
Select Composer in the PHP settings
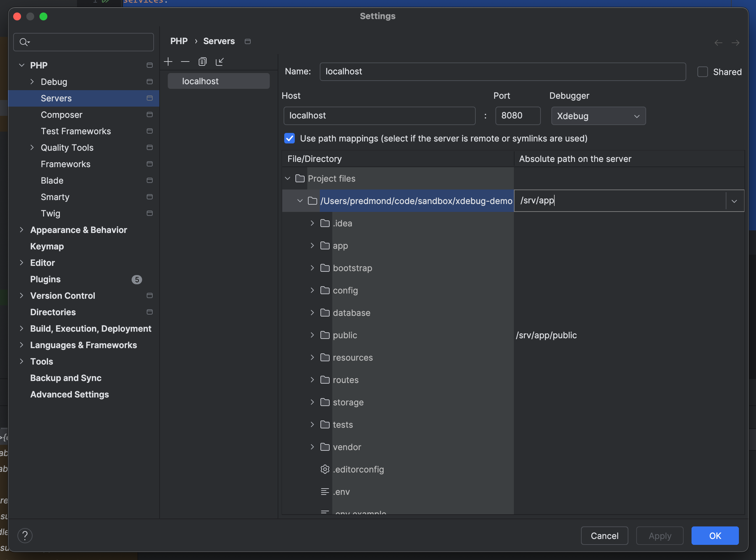(61, 115)
